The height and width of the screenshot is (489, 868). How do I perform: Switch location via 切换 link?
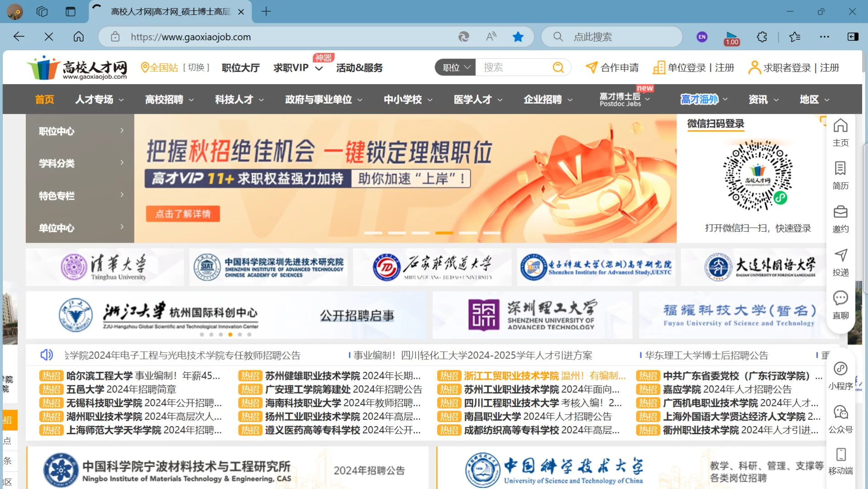click(196, 67)
